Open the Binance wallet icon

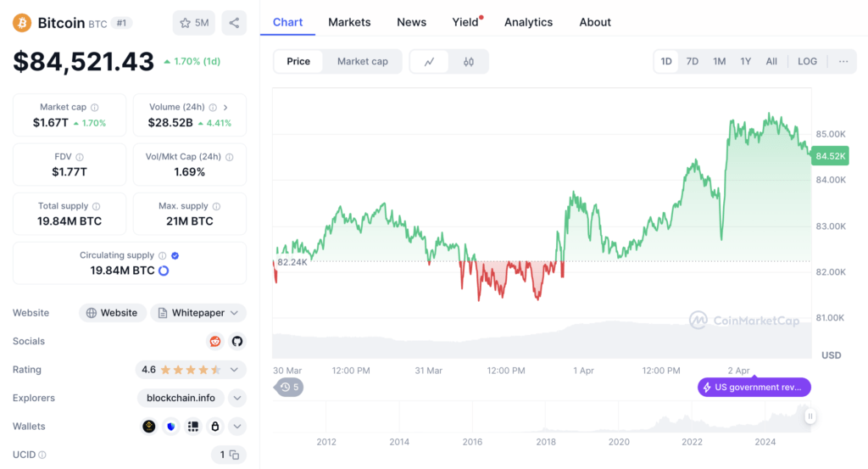(149, 427)
